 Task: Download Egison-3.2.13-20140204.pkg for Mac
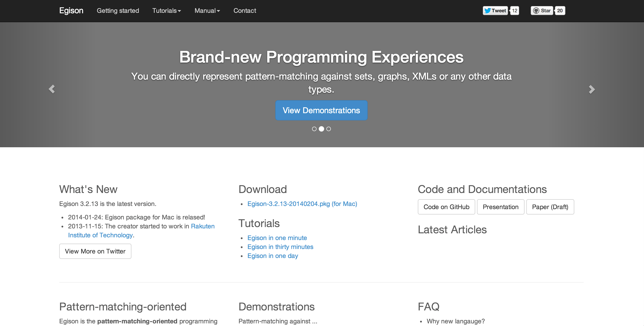click(302, 204)
